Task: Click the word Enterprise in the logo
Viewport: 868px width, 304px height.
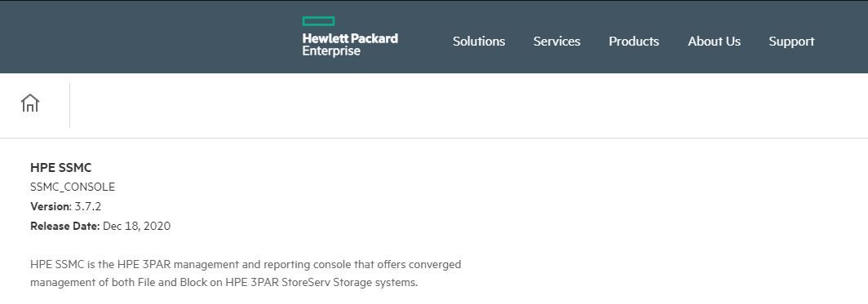Action: 331,51
